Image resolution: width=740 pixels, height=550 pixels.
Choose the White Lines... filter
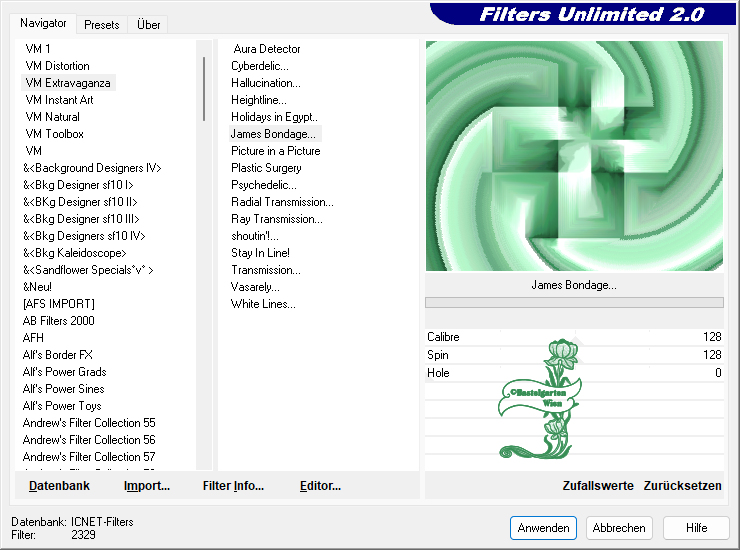(x=263, y=304)
